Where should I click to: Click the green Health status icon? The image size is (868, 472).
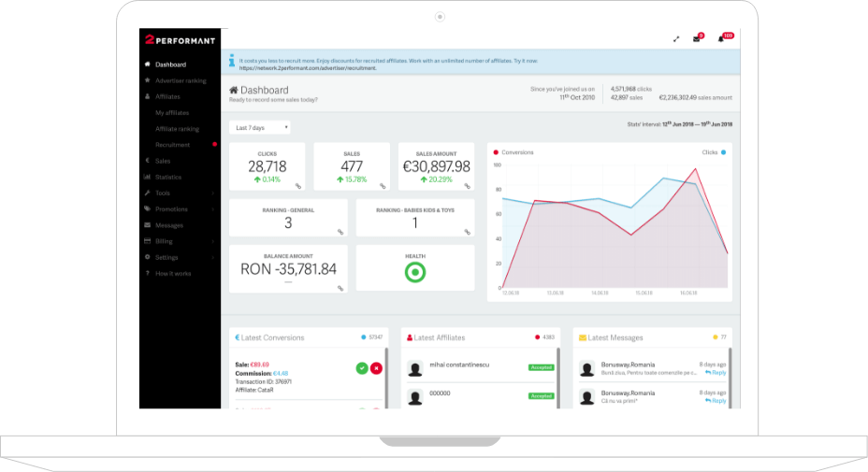415,272
